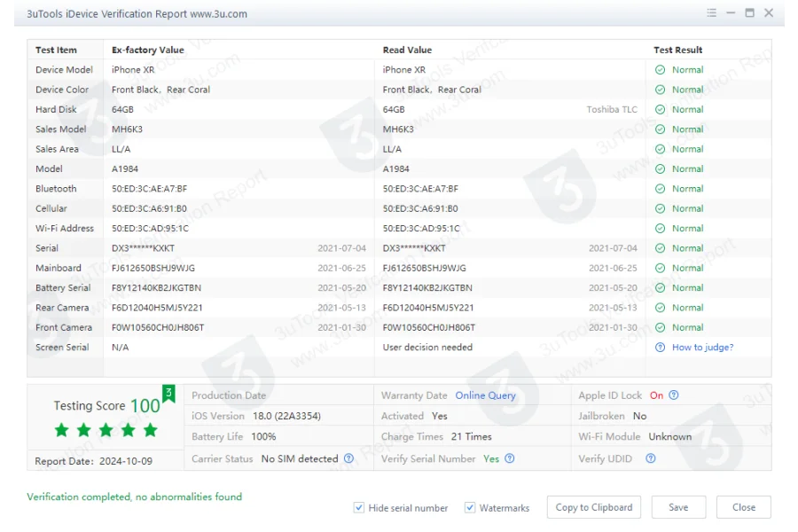Click Verify Serial Number Yes value
The width and height of the screenshot is (798, 532).
pos(491,458)
